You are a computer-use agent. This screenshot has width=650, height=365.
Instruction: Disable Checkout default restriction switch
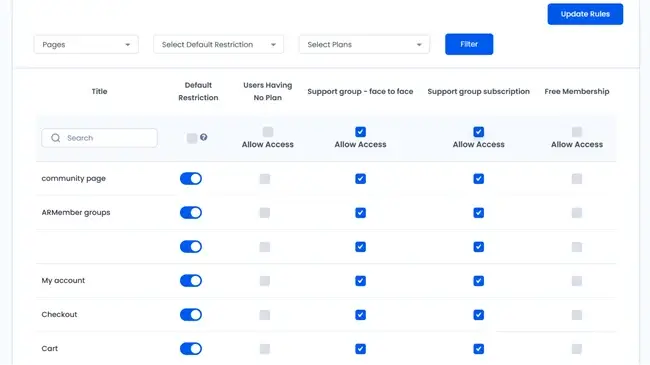click(191, 315)
